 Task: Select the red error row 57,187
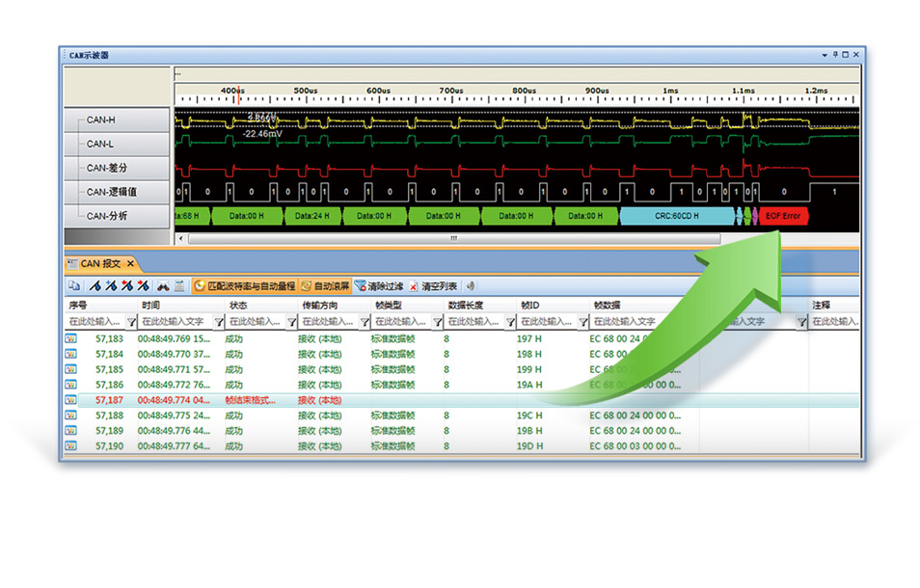[289, 400]
